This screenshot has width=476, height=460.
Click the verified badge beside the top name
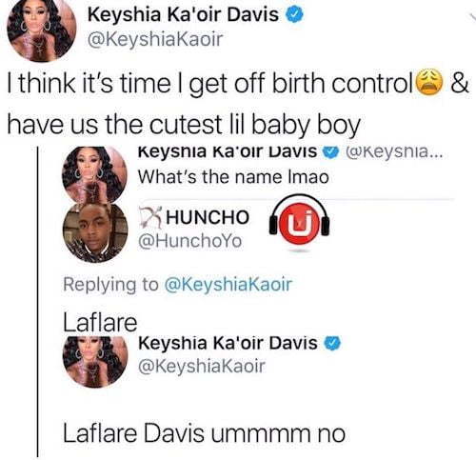point(295,15)
